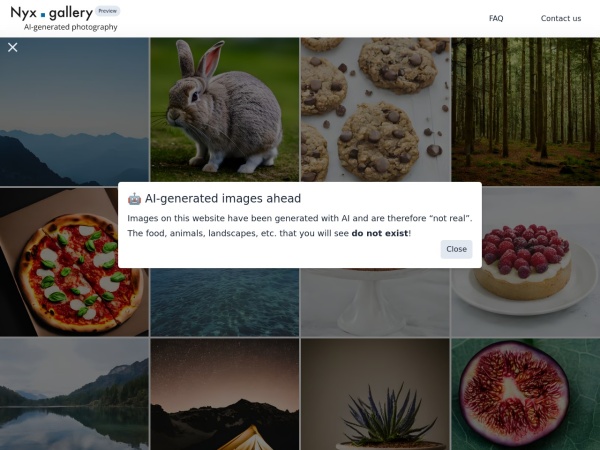
Task: Open the potted spiky plant thumbnail
Action: (x=375, y=394)
